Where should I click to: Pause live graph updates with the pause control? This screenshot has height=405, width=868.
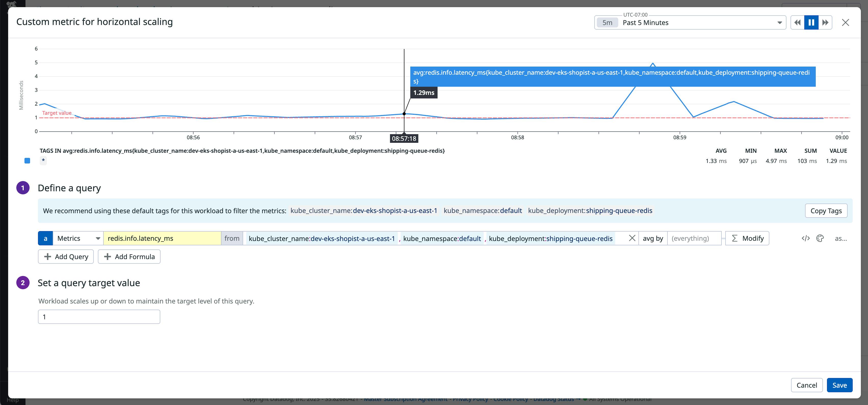(x=811, y=22)
